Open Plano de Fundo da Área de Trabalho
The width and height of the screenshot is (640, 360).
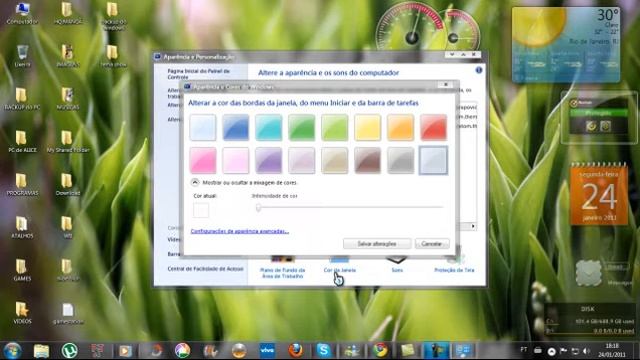(282, 273)
